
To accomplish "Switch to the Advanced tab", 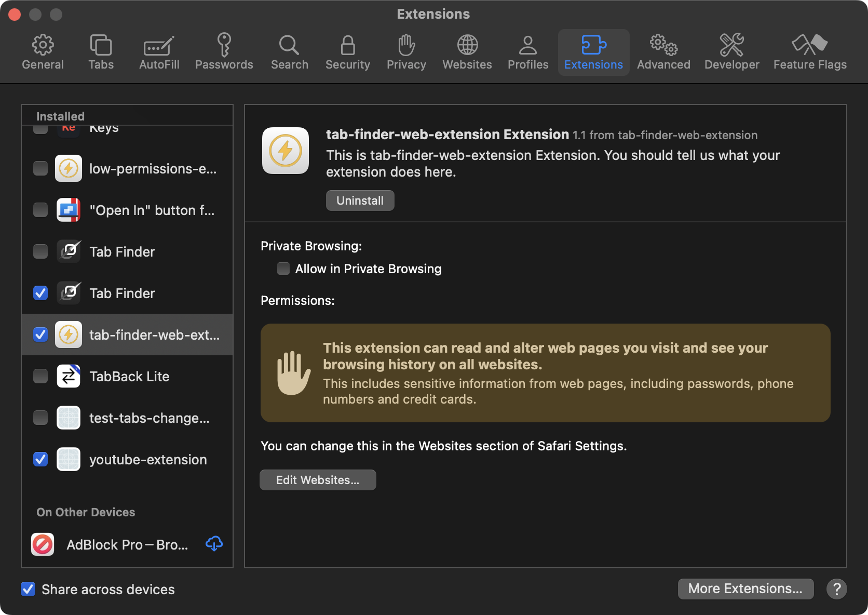I will point(663,52).
